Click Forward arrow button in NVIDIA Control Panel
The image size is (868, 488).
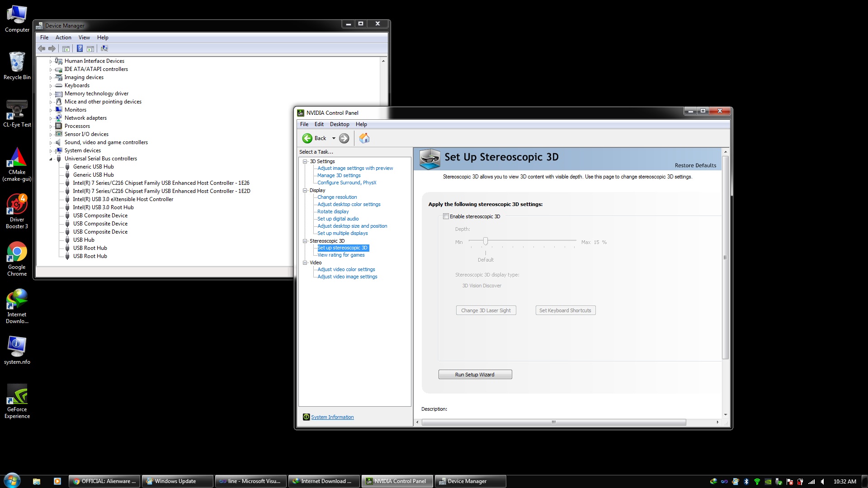click(x=344, y=138)
